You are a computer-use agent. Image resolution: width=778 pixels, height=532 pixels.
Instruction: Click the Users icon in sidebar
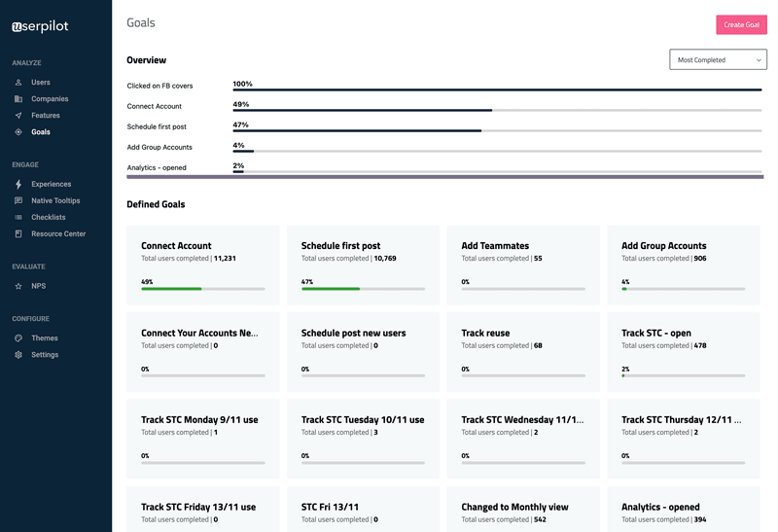pos(18,83)
